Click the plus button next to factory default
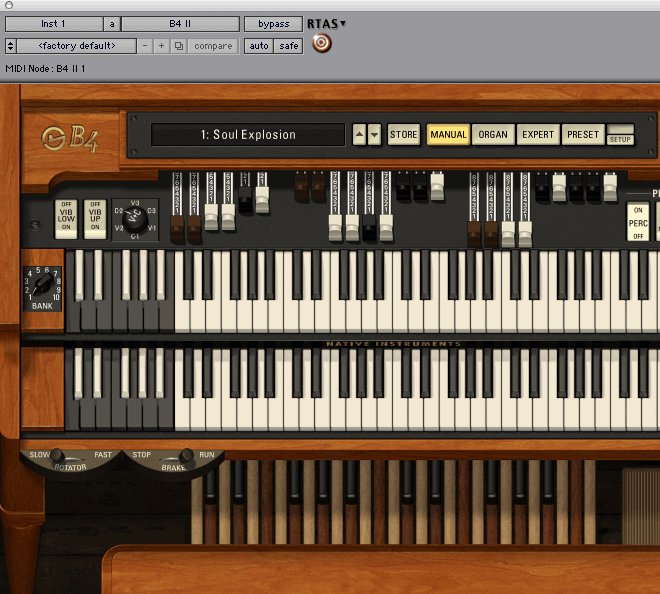Viewport: 660px width, 594px height. tap(162, 46)
